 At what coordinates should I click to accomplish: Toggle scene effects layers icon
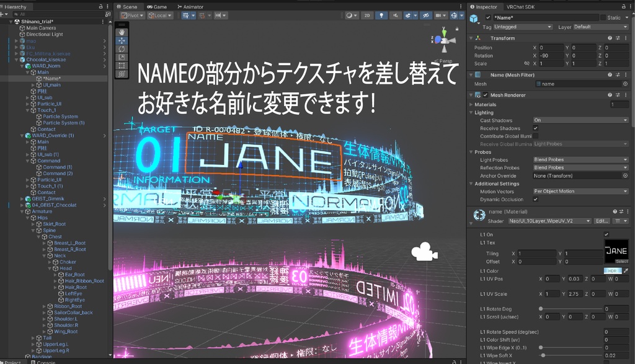408,16
